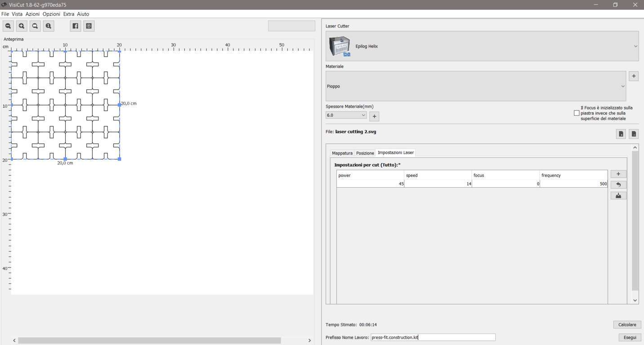Add a new material with plus button
This screenshot has height=345, width=644.
tap(634, 76)
